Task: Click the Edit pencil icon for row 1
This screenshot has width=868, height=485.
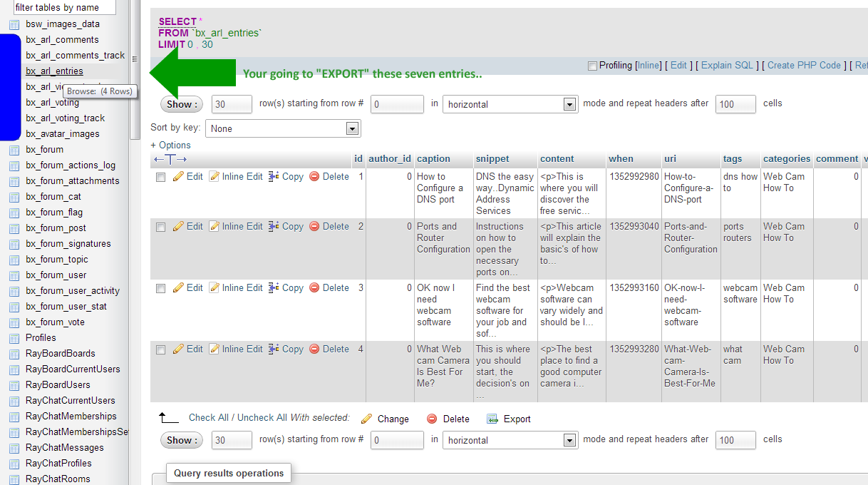Action: (x=178, y=177)
